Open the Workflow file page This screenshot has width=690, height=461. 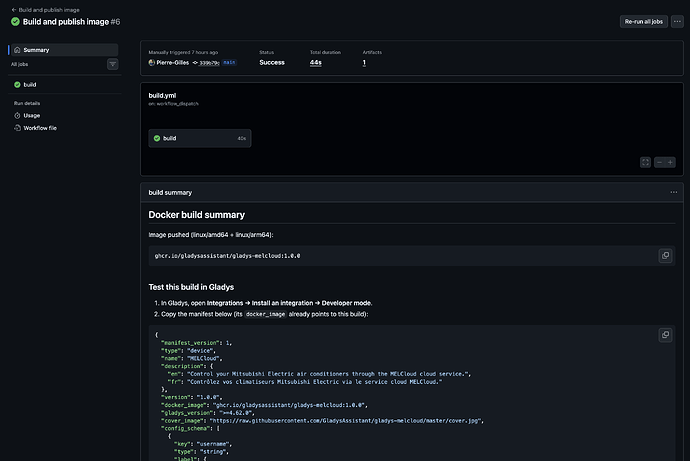(x=64, y=128)
